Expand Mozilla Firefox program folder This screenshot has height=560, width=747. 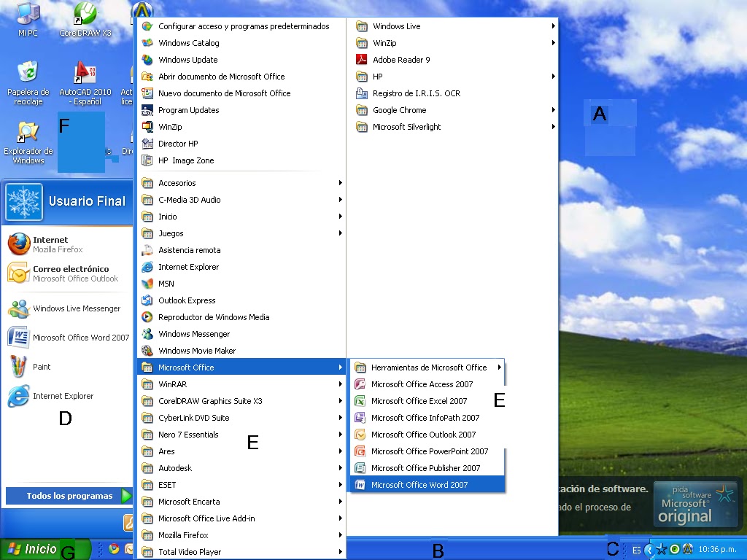(241, 535)
